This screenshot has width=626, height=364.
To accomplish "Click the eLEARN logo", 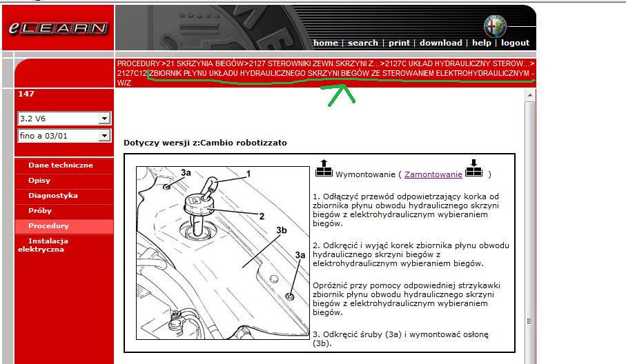I will pyautogui.click(x=58, y=28).
